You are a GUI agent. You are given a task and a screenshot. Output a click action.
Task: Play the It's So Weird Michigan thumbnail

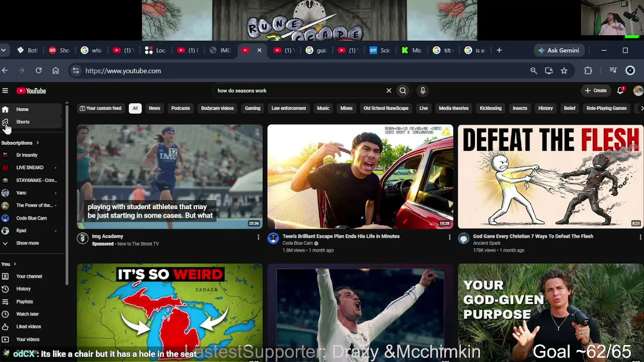170,313
